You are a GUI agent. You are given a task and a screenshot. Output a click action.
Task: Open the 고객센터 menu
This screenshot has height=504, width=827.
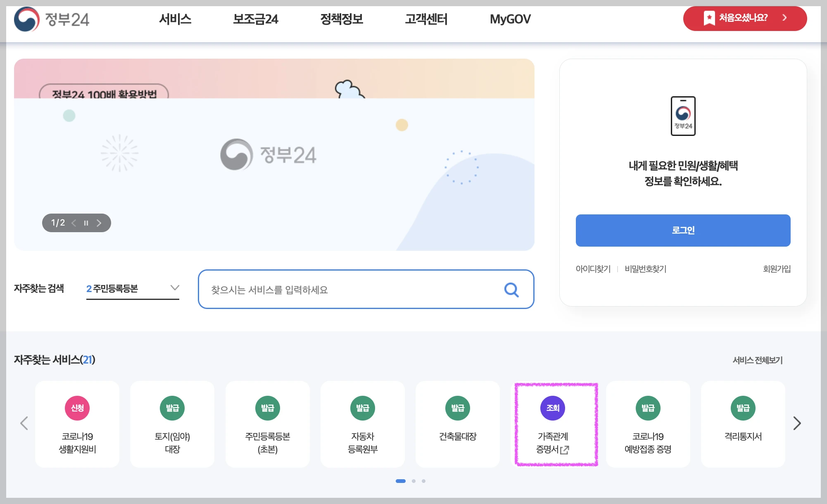tap(426, 19)
